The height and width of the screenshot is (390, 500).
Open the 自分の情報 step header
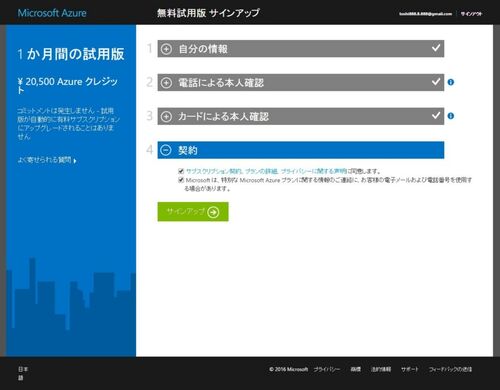[x=301, y=49]
